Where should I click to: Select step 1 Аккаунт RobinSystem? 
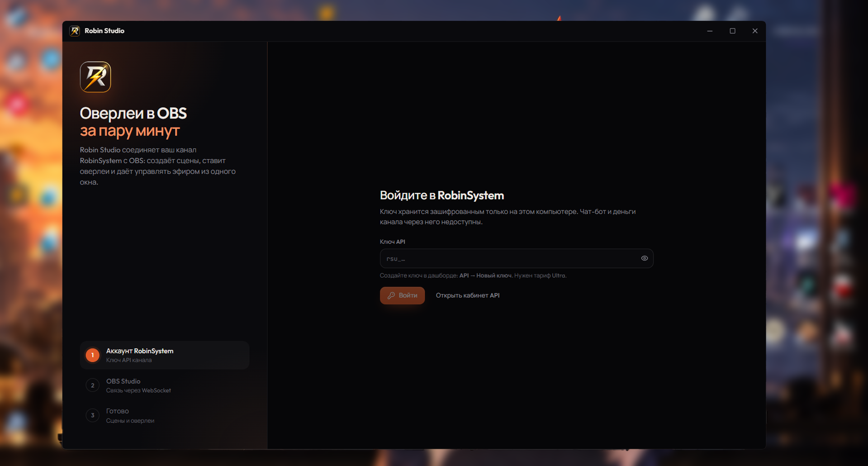(165, 355)
